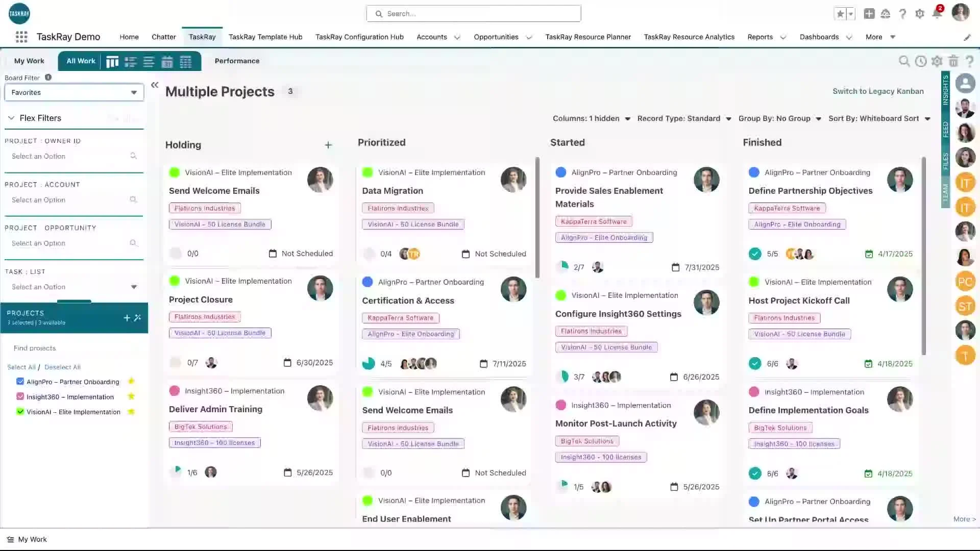This screenshot has height=551, width=980.
Task: Open Record Type: Standard dropdown
Action: [684, 118]
